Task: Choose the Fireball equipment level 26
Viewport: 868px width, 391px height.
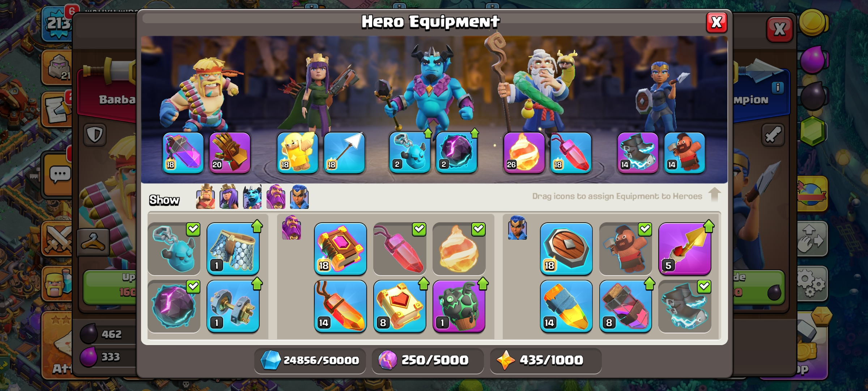Action: (524, 153)
